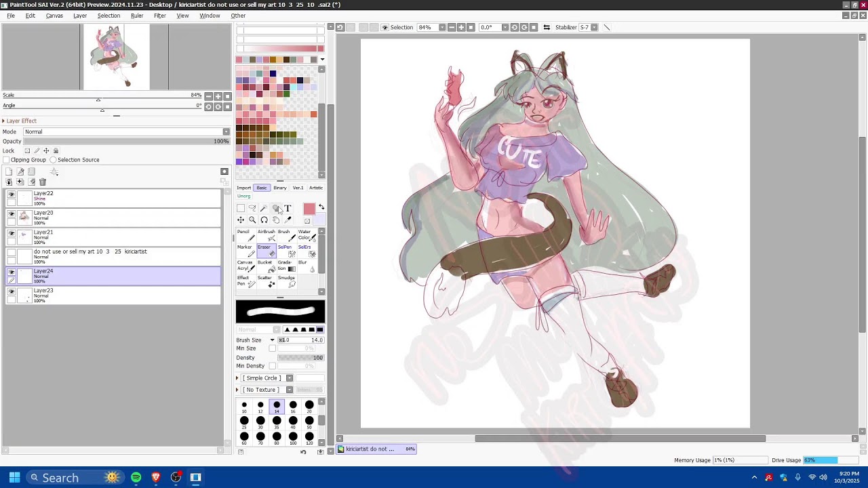Hide Layer22 using its eye icon
Image resolution: width=868 pixels, height=488 pixels.
(x=12, y=194)
